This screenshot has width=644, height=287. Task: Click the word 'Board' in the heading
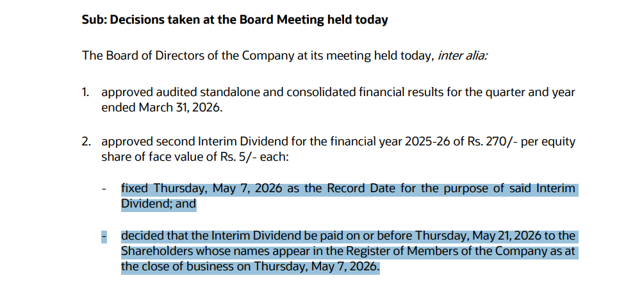pyautogui.click(x=256, y=20)
